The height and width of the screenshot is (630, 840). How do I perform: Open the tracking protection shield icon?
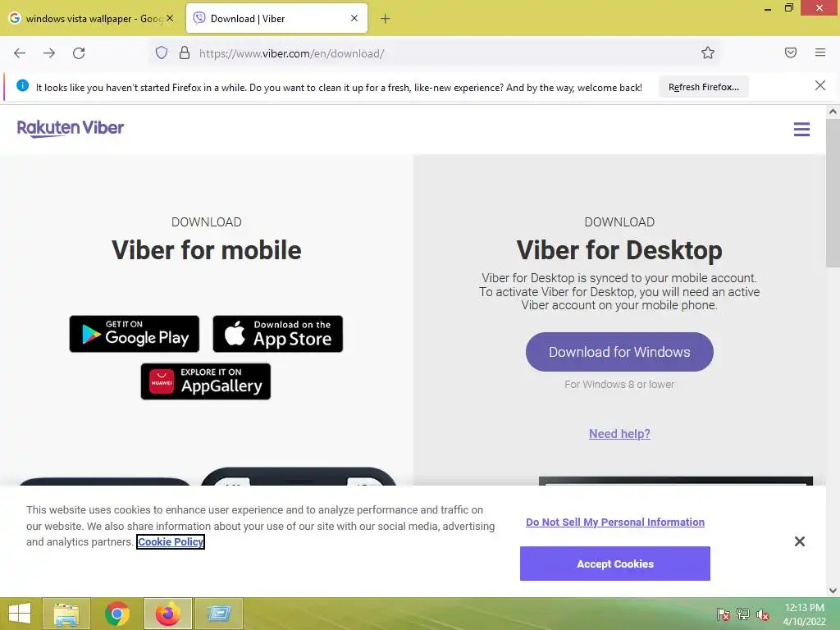[162, 52]
